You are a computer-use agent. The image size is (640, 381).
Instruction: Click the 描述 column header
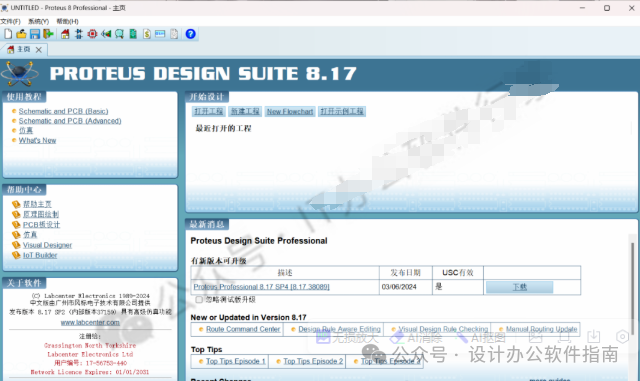tap(285, 273)
